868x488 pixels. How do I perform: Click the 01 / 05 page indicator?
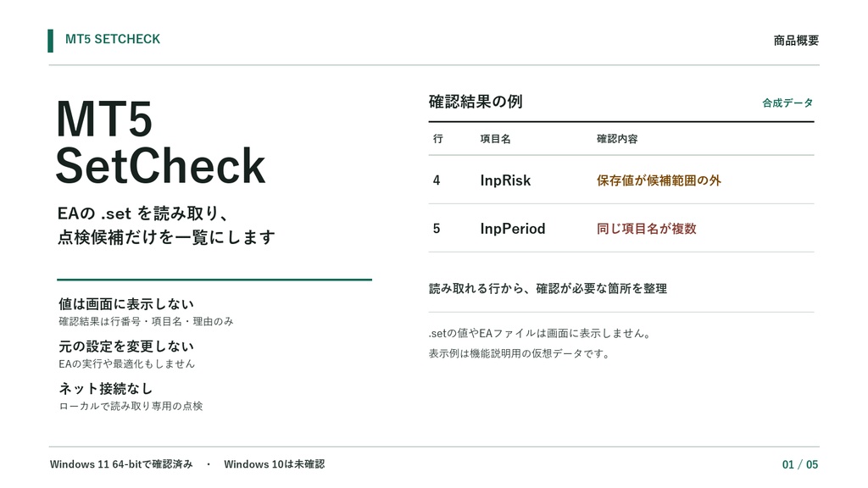800,465
